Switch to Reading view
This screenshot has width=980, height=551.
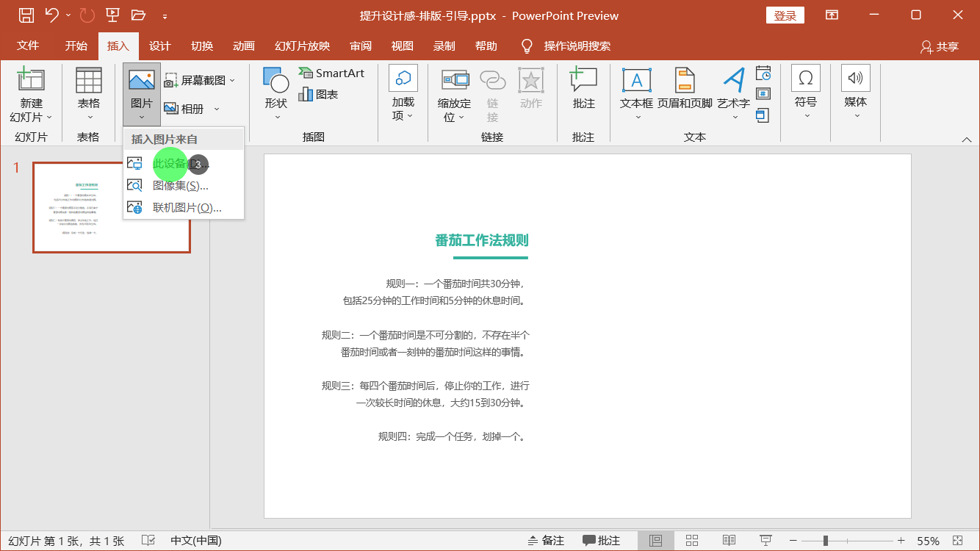click(x=729, y=540)
